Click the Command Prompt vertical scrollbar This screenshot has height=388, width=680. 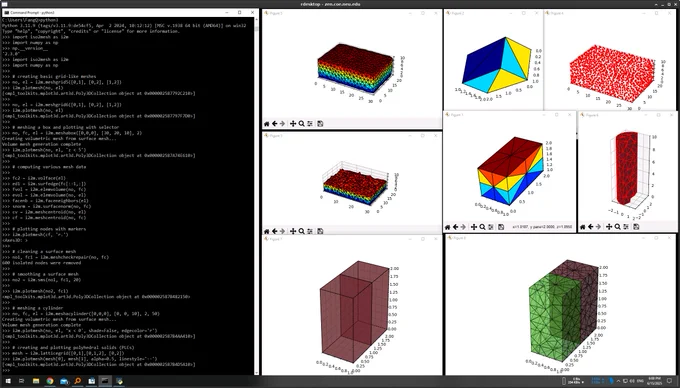(x=256, y=197)
